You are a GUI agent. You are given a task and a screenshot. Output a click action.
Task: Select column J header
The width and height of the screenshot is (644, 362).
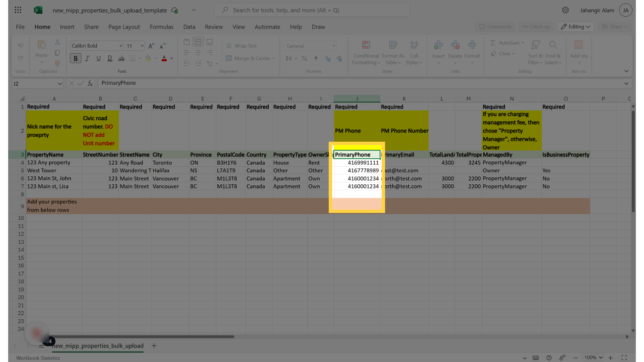[357, 99]
